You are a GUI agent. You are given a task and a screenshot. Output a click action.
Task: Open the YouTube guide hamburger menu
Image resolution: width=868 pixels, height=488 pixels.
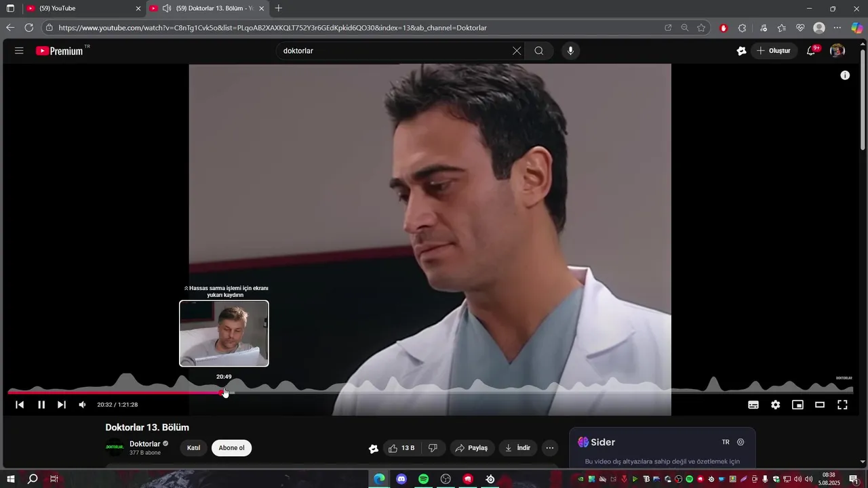[19, 51]
